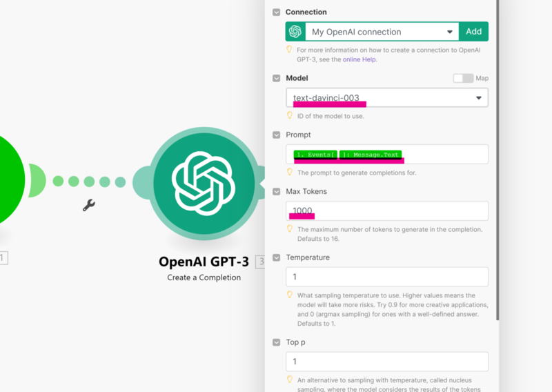
Task: Click the Prompt input field
Action: tap(387, 155)
